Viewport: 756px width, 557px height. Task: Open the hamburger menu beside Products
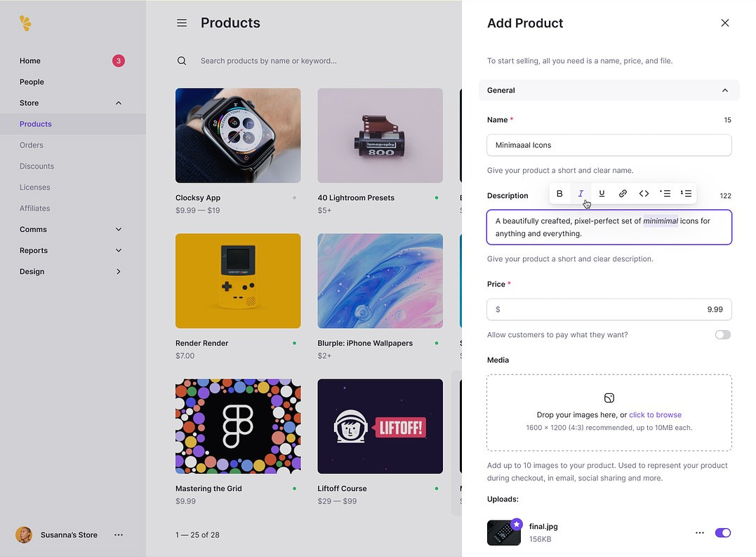(x=182, y=23)
